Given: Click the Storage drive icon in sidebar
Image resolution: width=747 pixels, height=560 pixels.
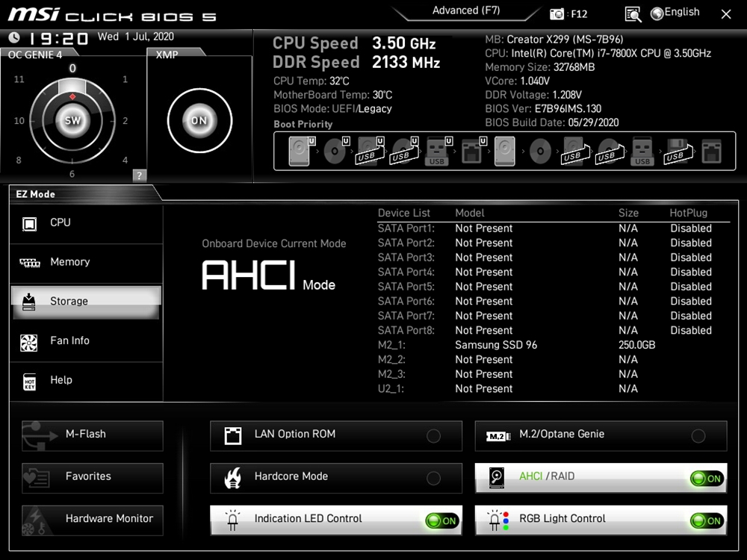Looking at the screenshot, I should click(x=29, y=302).
